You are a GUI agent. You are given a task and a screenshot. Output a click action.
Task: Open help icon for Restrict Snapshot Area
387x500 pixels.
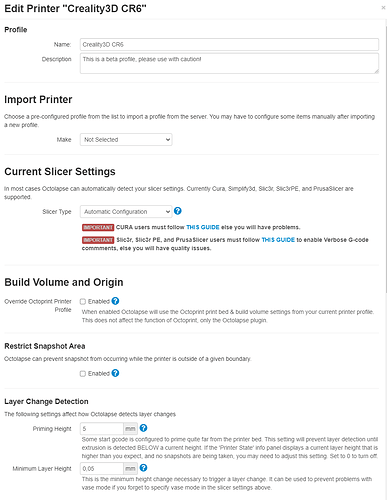coord(115,373)
